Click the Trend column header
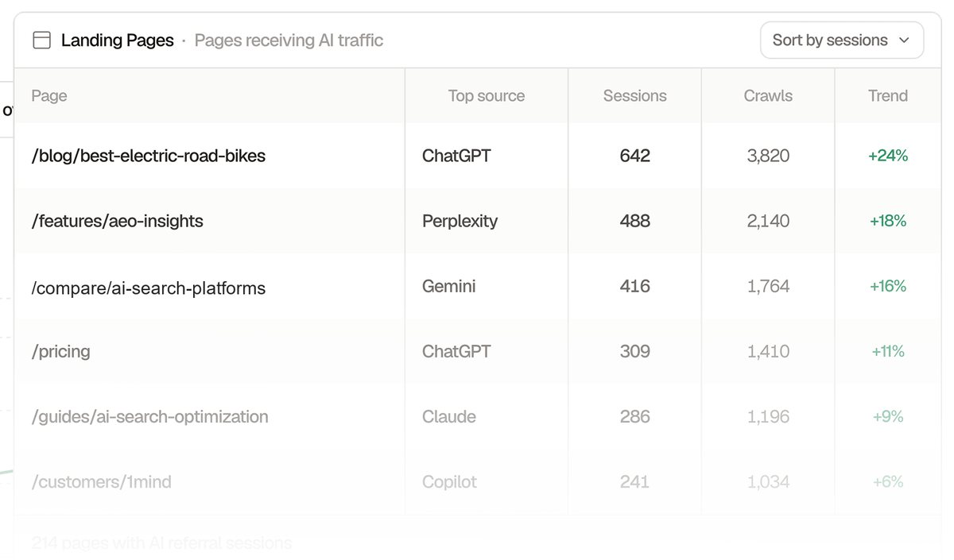This screenshot has width=954, height=560. pyautogui.click(x=888, y=95)
